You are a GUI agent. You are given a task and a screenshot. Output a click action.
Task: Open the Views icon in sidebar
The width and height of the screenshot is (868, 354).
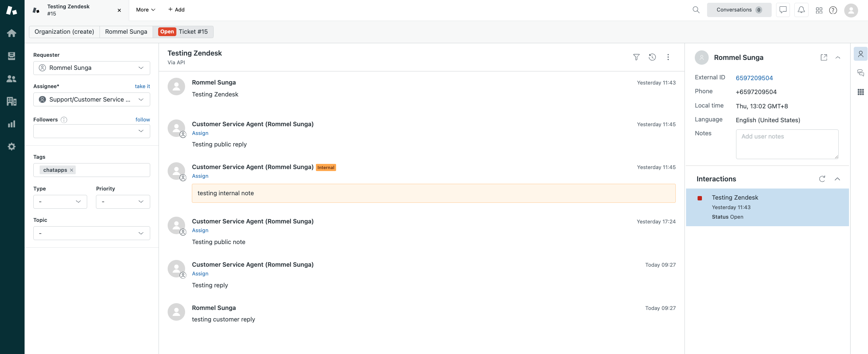pos(11,56)
